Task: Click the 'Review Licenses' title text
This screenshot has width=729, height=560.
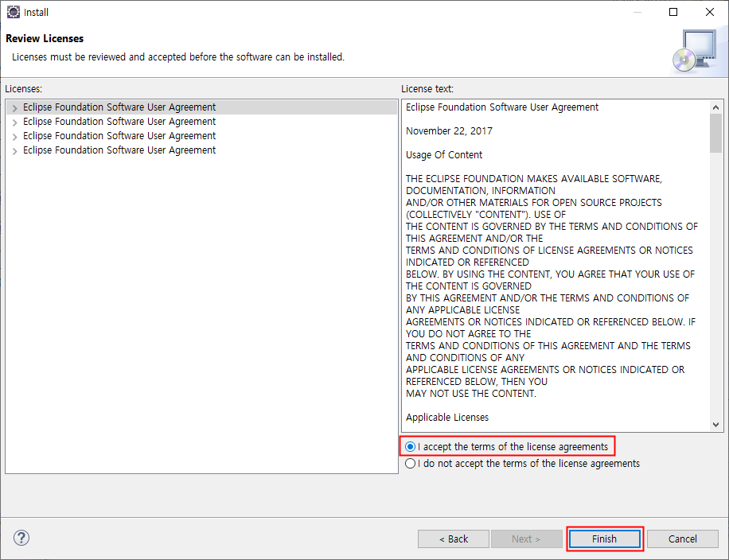Action: (x=45, y=38)
